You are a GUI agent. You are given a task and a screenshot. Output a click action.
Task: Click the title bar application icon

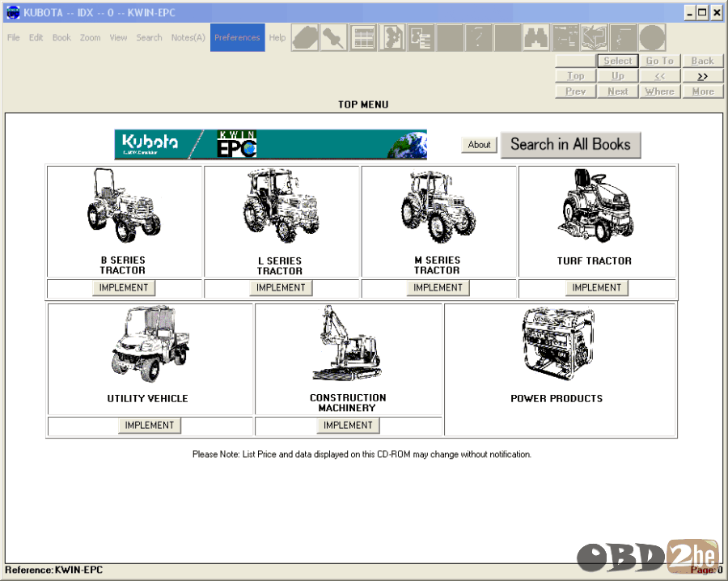pyautogui.click(x=13, y=12)
